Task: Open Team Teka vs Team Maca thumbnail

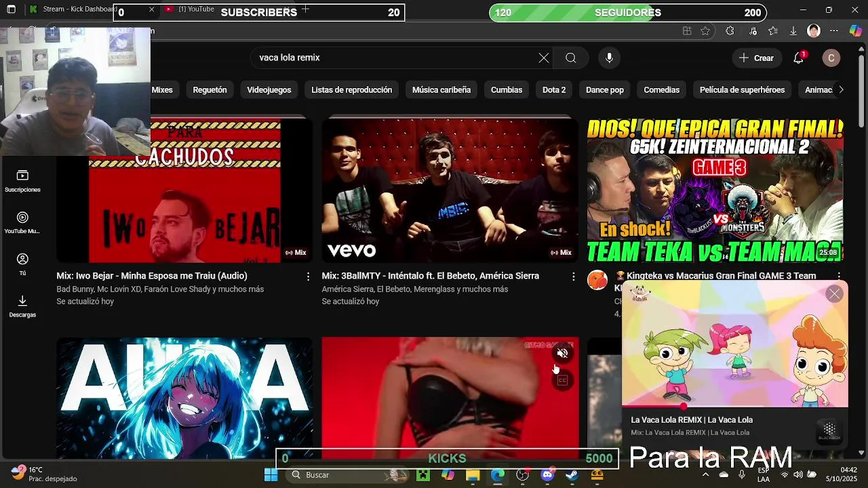Action: point(715,190)
